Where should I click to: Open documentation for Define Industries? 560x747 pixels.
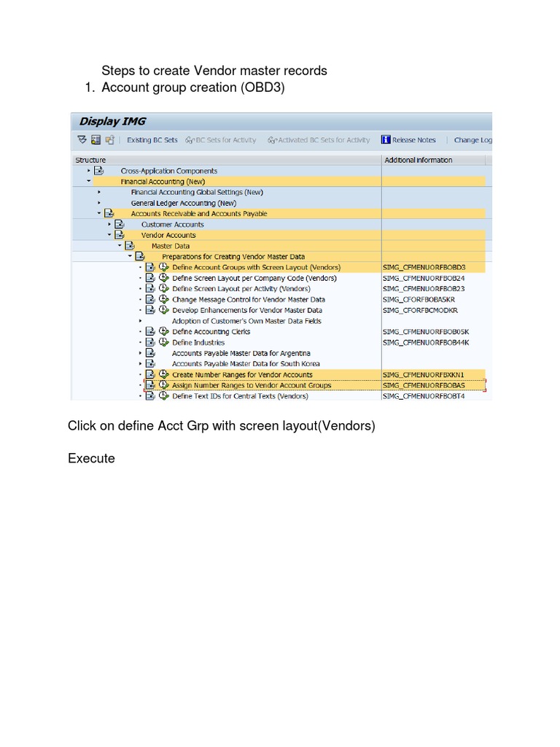point(150,342)
